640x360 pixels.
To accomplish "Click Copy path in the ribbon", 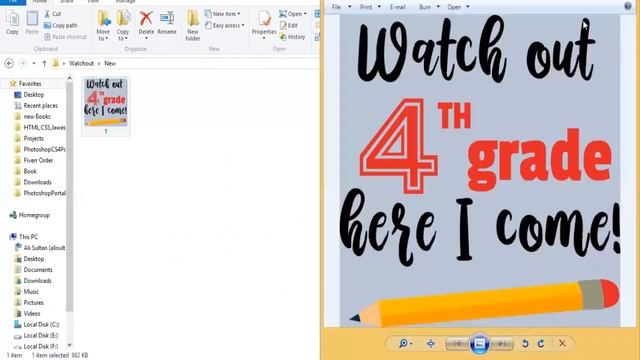I will click(x=60, y=25).
